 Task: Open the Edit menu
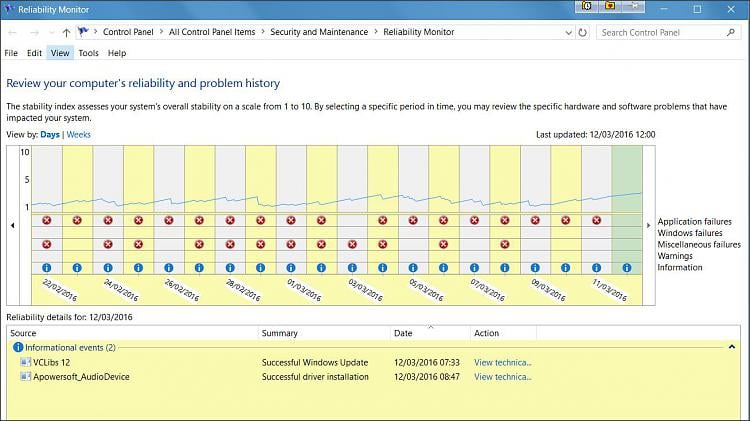(x=34, y=53)
